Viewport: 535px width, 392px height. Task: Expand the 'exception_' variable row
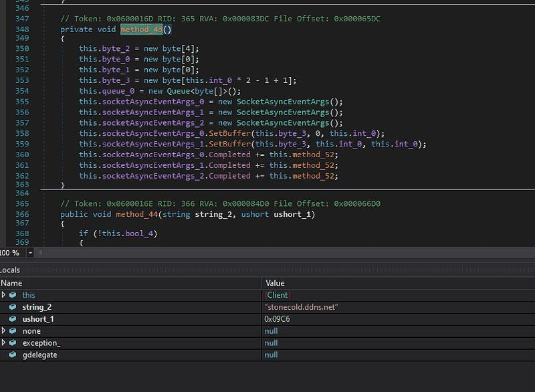click(x=3, y=342)
